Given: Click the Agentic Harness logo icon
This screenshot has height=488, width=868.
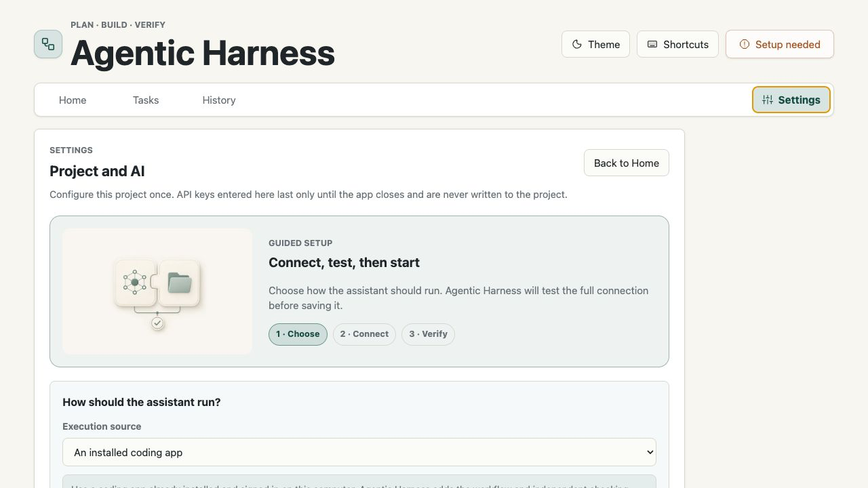Looking at the screenshot, I should coord(48,44).
